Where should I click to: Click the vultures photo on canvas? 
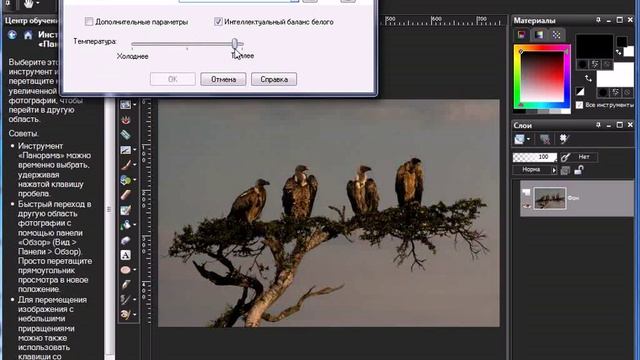click(x=329, y=213)
